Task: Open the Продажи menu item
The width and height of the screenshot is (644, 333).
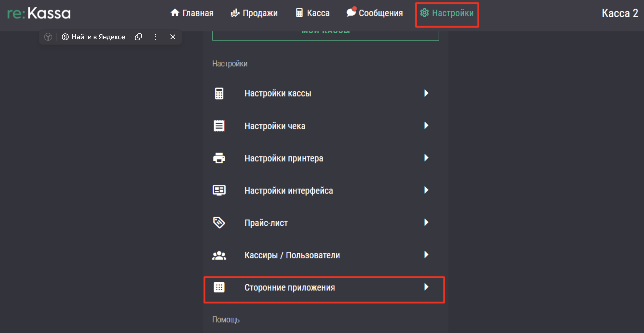Action: (254, 13)
